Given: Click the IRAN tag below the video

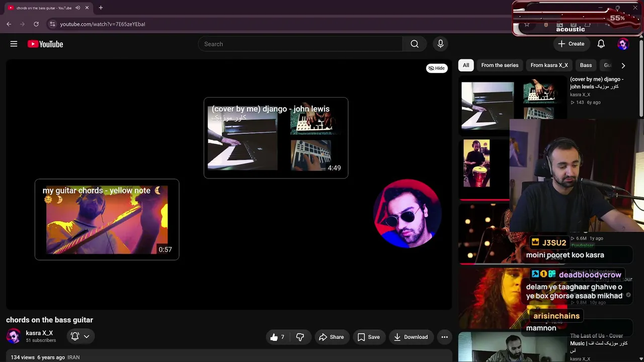Looking at the screenshot, I should point(73,357).
